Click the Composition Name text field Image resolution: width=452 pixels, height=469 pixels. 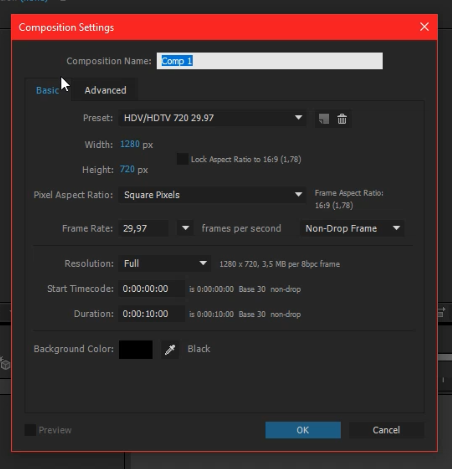click(270, 61)
